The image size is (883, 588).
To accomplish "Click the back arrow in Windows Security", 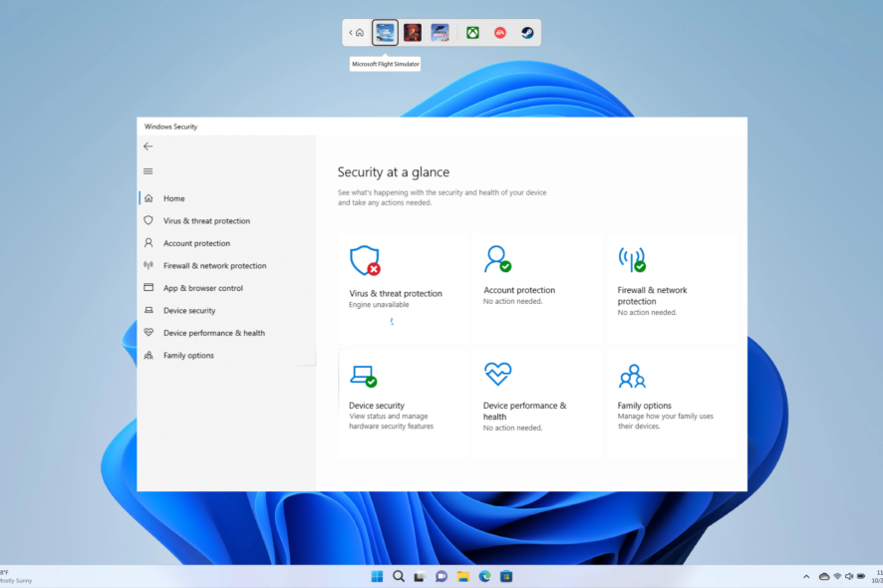I will pos(147,146).
